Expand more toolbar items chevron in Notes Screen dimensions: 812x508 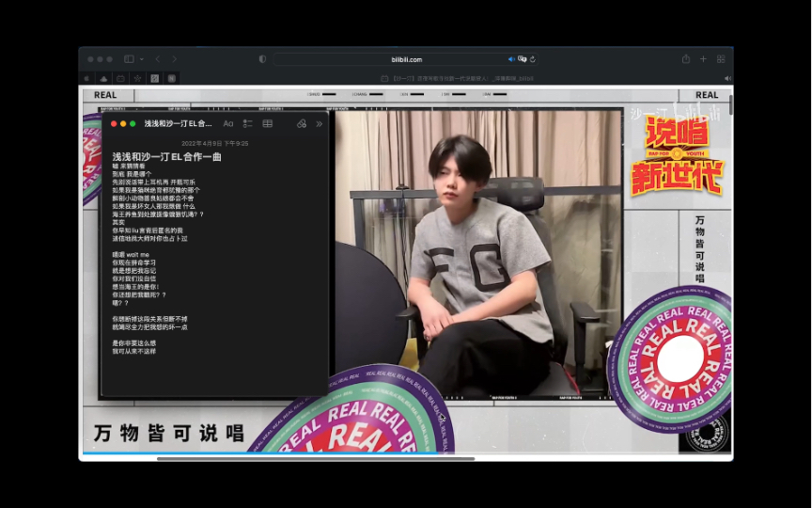click(x=319, y=123)
